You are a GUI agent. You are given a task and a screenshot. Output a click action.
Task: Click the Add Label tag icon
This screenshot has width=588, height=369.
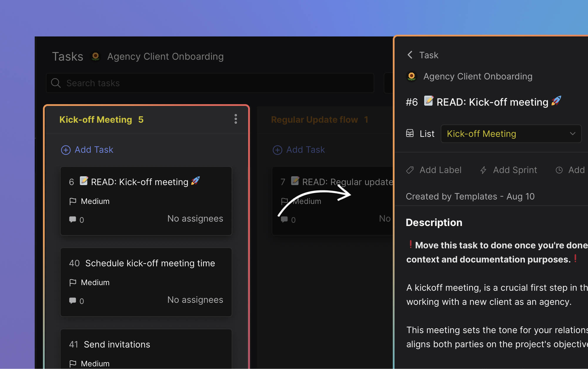click(410, 170)
